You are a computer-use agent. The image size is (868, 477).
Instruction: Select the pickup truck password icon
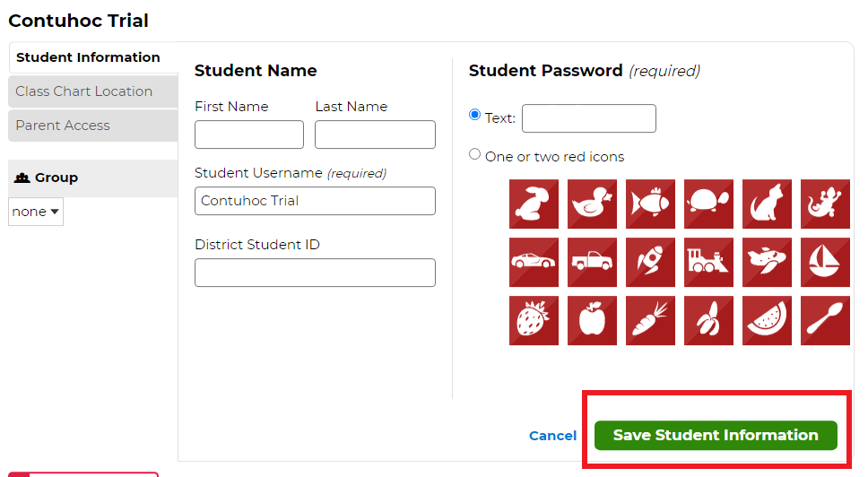pos(592,263)
